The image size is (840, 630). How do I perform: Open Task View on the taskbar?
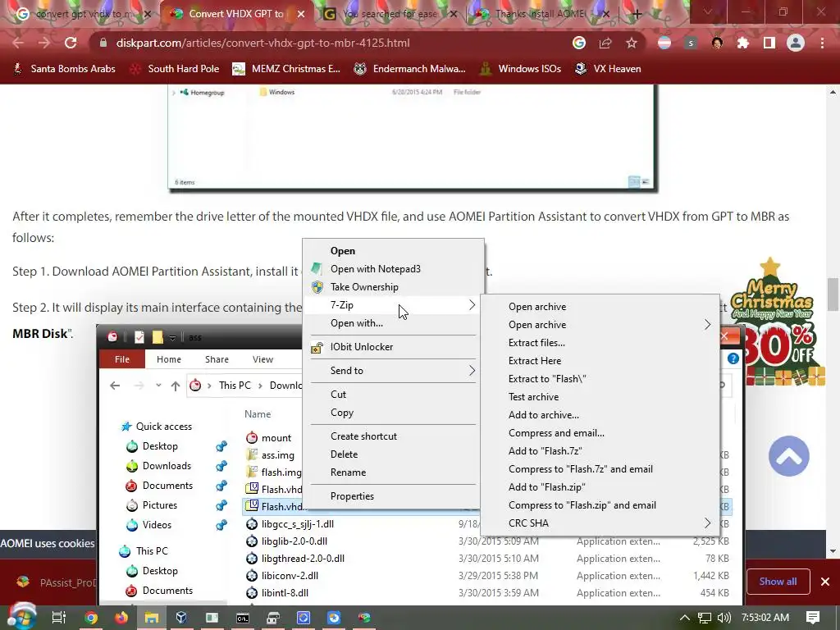[58, 618]
